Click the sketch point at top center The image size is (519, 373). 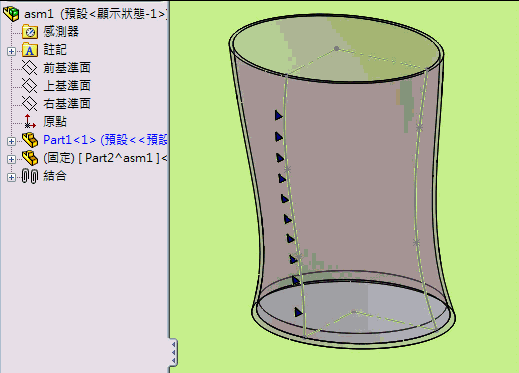336,49
